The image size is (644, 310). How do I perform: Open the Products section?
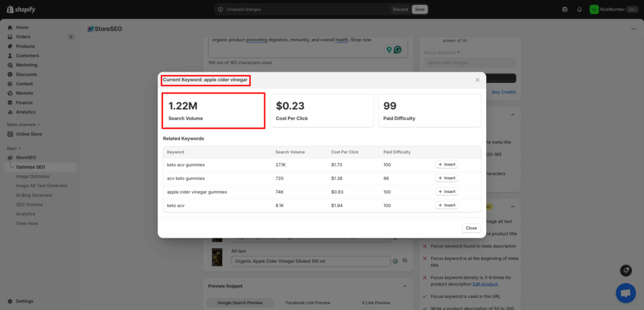tap(25, 46)
